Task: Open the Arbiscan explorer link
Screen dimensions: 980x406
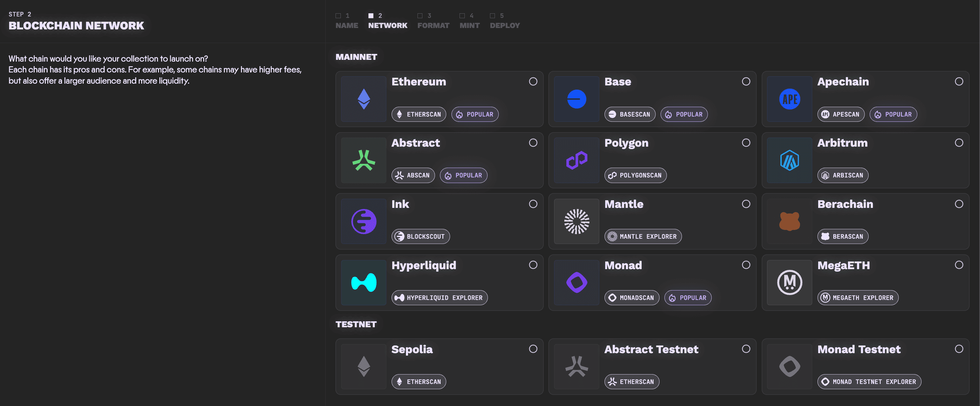Action: 843,176
